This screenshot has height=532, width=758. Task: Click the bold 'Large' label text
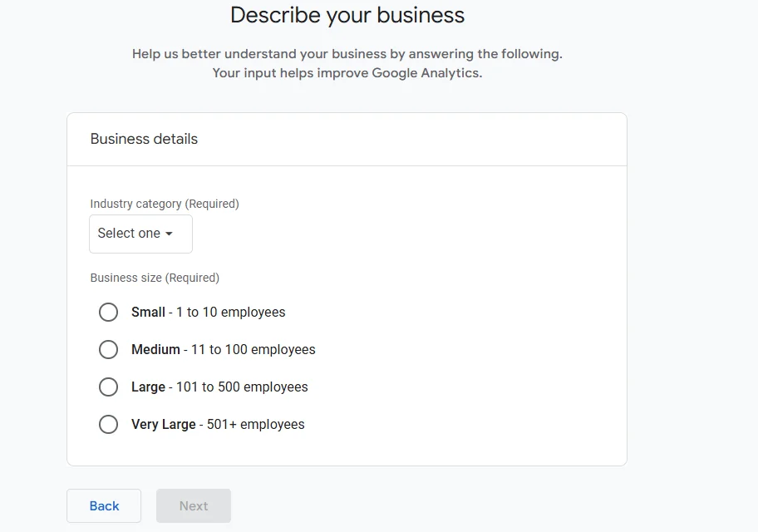148,387
